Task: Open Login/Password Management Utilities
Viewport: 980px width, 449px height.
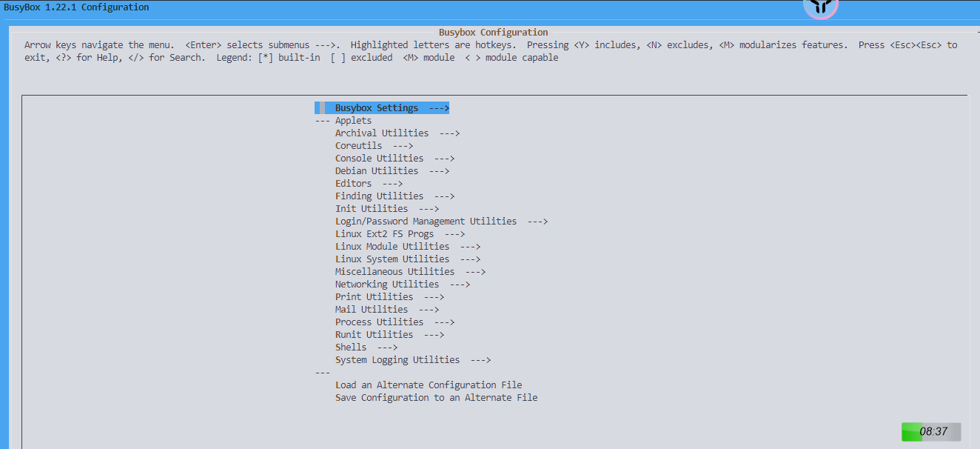Action: 441,222
